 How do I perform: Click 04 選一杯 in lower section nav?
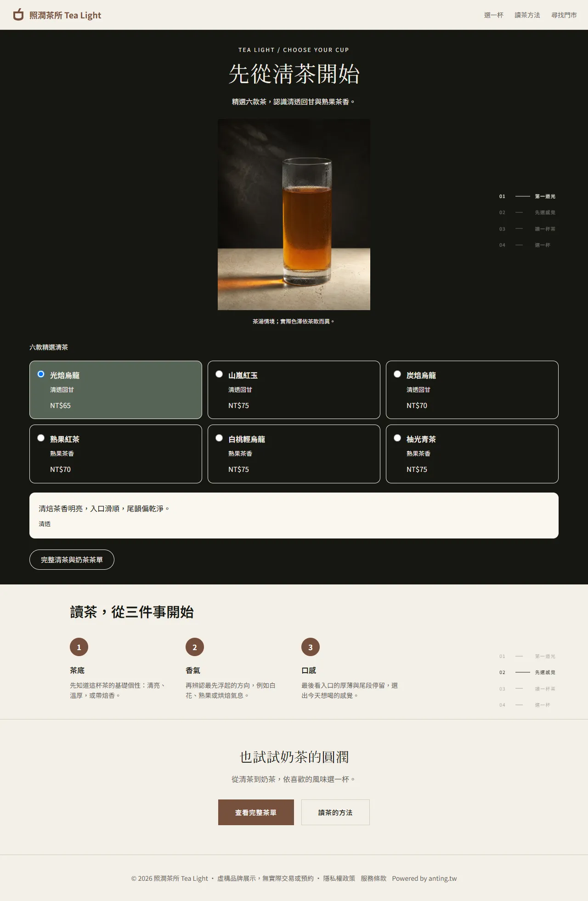[x=525, y=705]
